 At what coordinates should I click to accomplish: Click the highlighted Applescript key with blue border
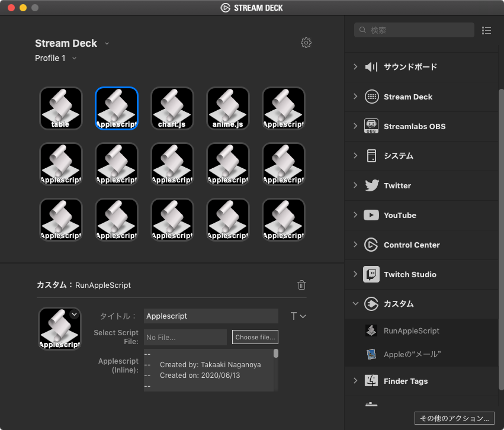(x=117, y=108)
